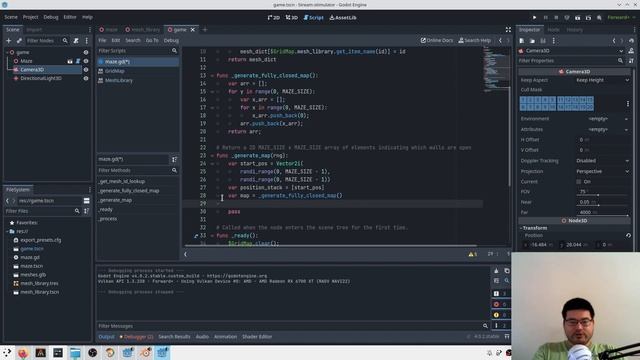The image size is (640, 360).
Task: Sort files icon in FileSystem dock
Action: pos(86,211)
